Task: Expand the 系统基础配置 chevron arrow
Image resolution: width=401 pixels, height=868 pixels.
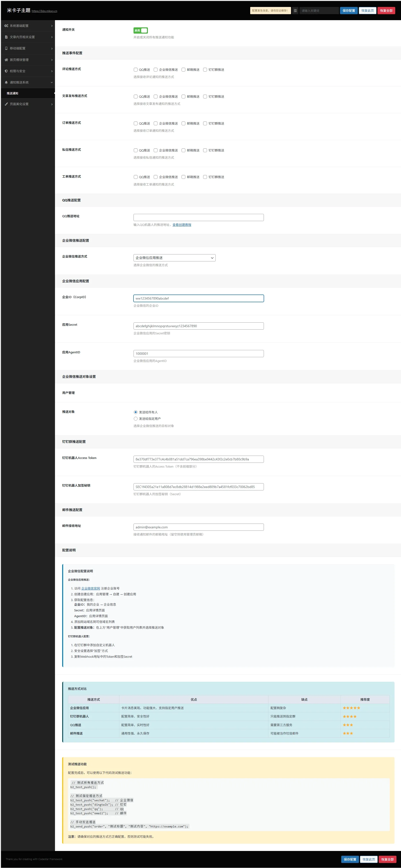Action: [52, 26]
